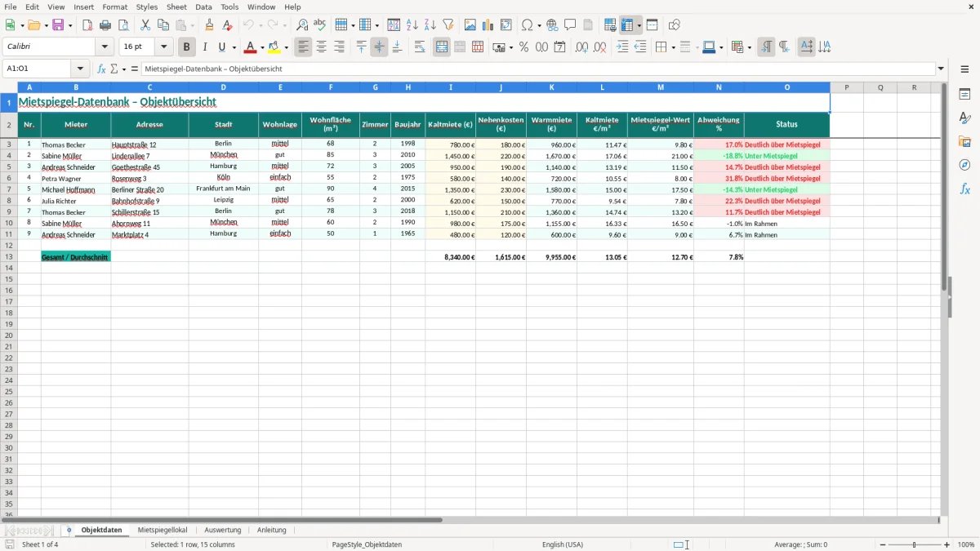Open the Sheet menu
The height and width of the screenshot is (551, 980).
coord(176,7)
